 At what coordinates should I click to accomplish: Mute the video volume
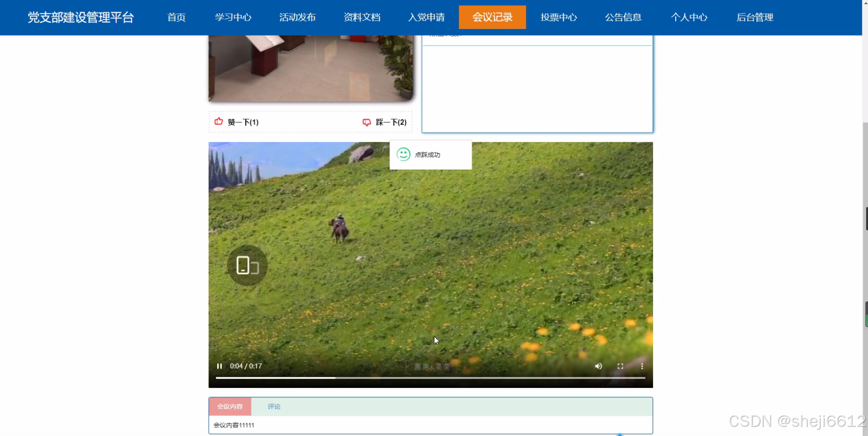[598, 366]
